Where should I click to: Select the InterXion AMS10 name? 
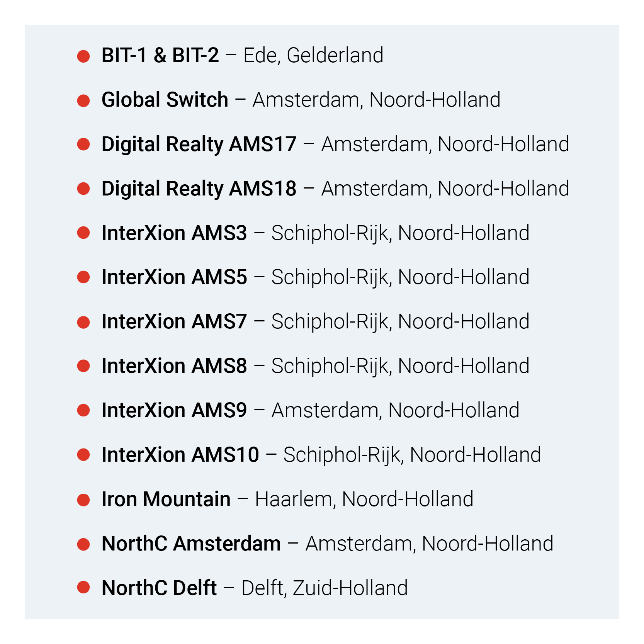[180, 455]
